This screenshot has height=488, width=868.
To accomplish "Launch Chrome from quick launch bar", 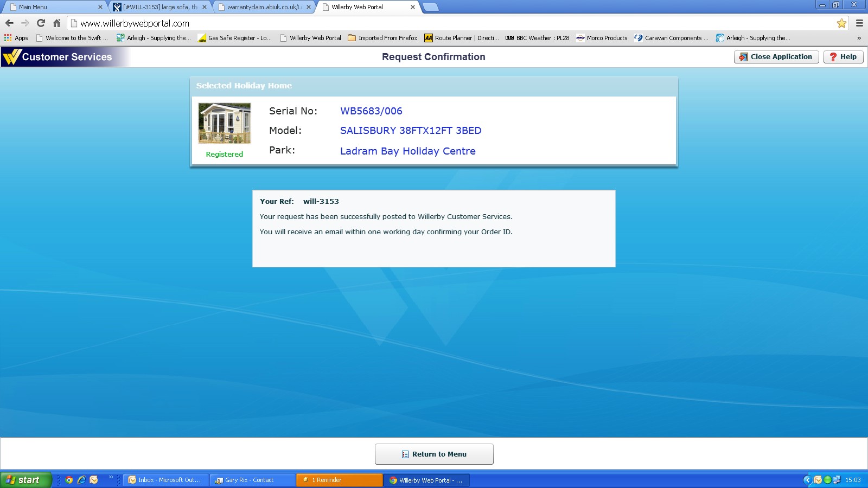I will (69, 480).
